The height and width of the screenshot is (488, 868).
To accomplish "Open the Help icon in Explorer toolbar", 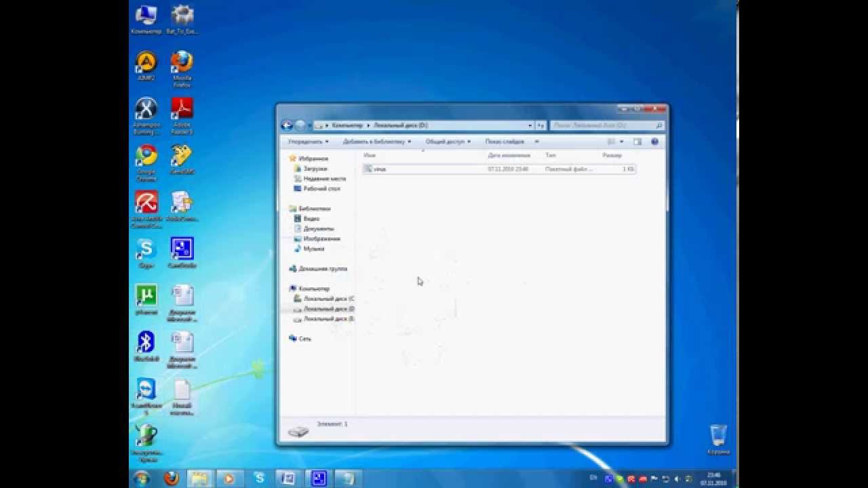I will [x=654, y=142].
